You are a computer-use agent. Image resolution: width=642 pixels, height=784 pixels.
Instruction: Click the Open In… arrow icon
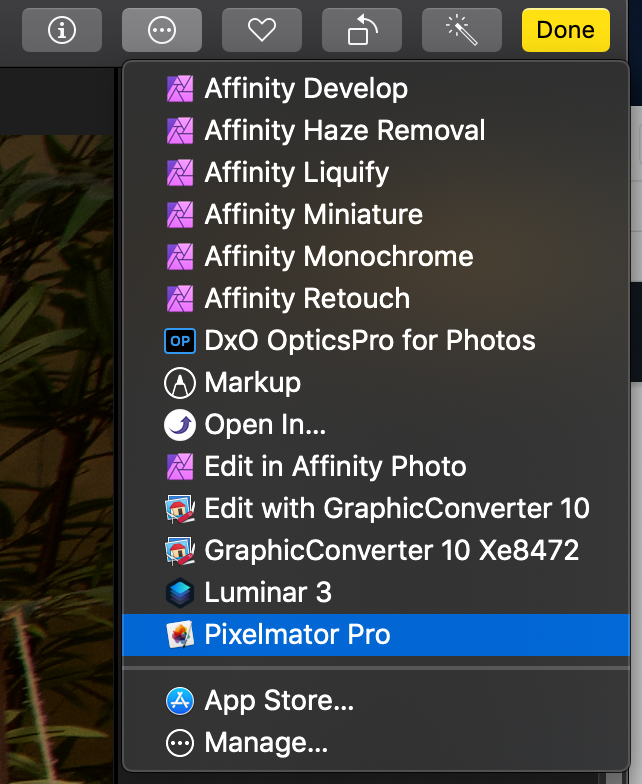[179, 425]
